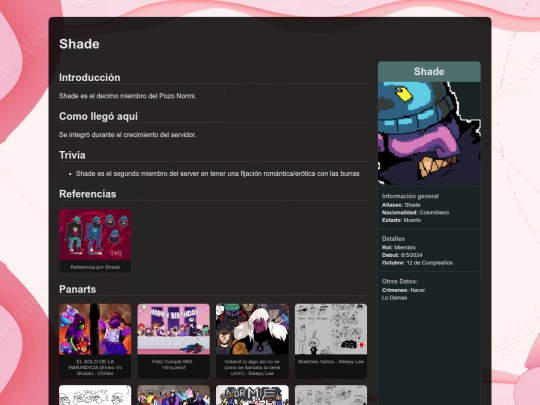
Task: Click the 'Panarts' section heading
Action: (77, 289)
